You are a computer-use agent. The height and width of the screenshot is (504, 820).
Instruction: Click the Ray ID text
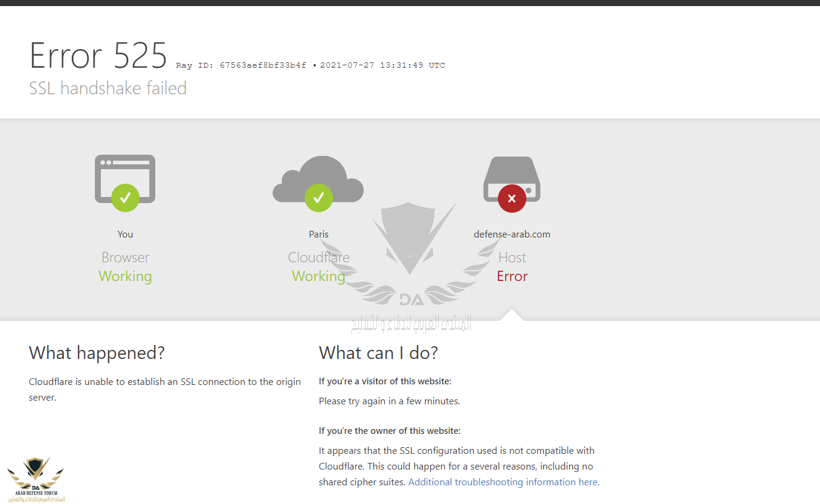point(241,65)
